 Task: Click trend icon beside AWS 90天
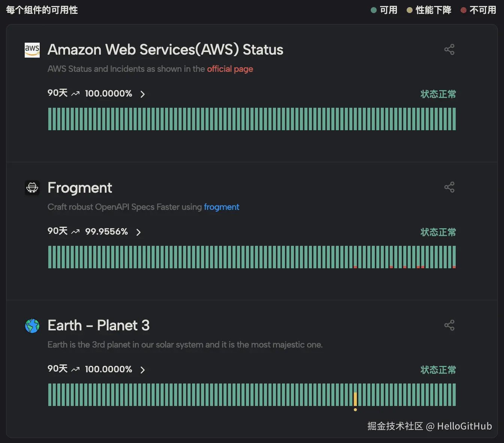[x=76, y=94]
